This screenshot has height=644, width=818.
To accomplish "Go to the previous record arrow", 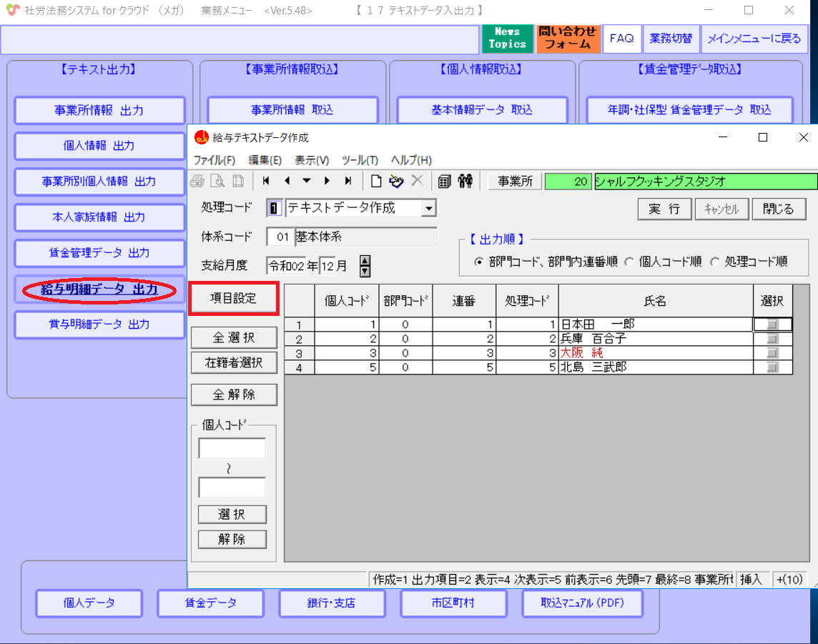I will coord(287,181).
